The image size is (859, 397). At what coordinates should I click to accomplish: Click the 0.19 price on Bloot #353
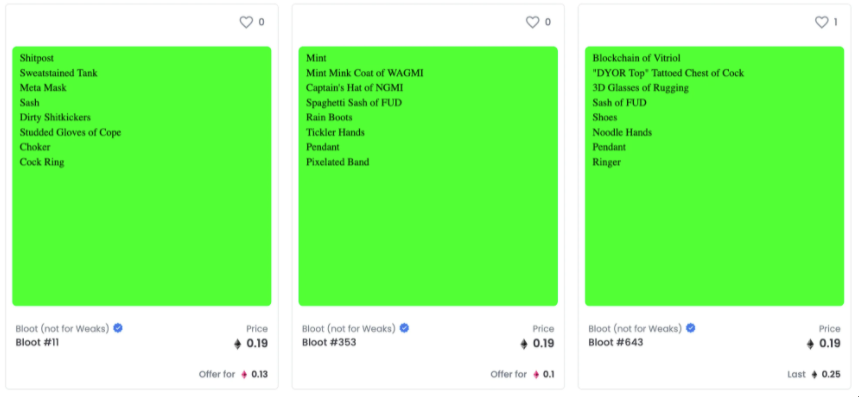pyautogui.click(x=543, y=343)
